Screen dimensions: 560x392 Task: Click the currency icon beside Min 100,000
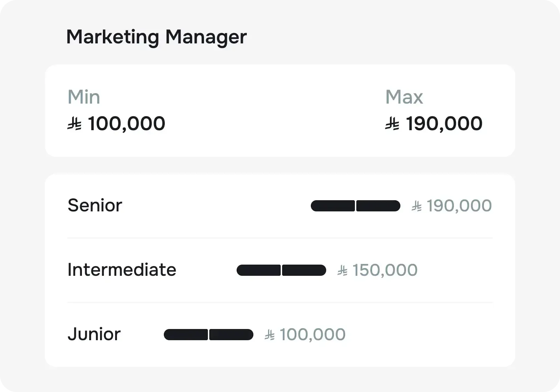[x=74, y=124]
